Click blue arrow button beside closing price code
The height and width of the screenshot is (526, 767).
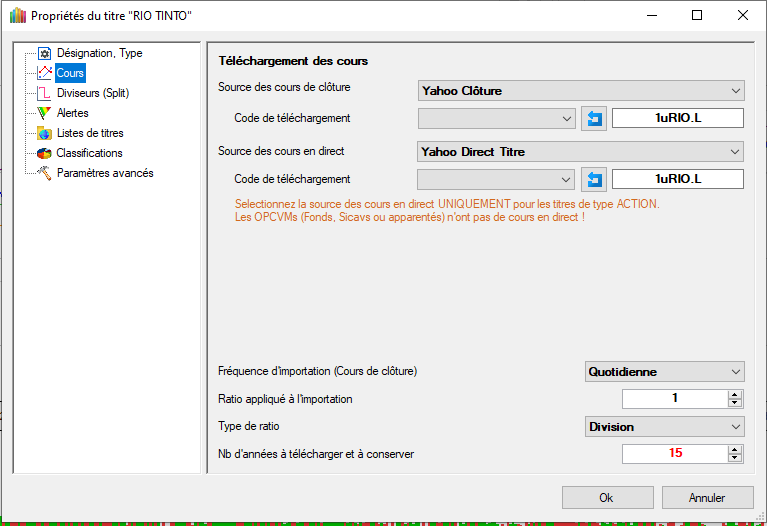click(x=594, y=119)
